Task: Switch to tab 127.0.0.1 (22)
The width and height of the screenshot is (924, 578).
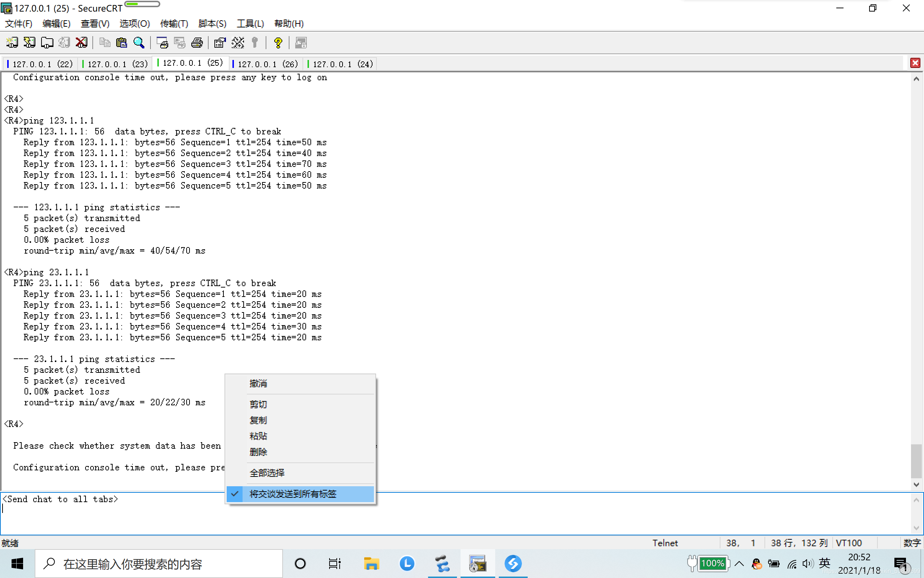Action: click(40, 64)
